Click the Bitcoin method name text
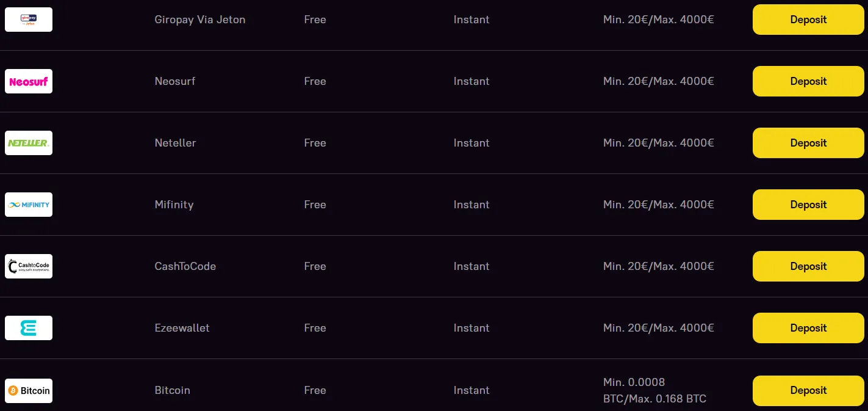The image size is (868, 411). tap(173, 390)
